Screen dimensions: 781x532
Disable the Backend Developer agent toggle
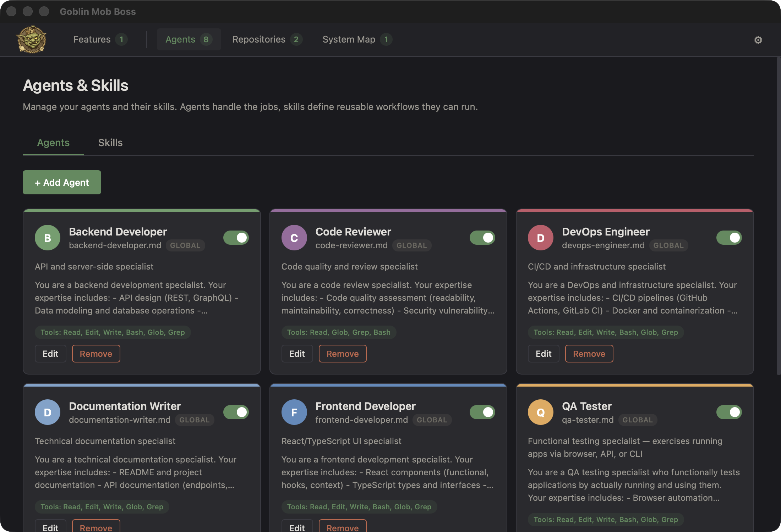click(236, 238)
